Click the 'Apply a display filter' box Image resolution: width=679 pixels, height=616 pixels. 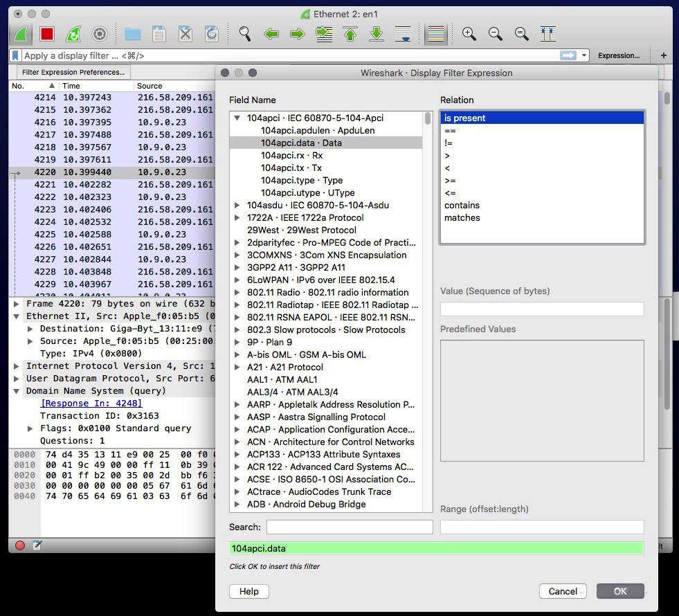(x=290, y=55)
